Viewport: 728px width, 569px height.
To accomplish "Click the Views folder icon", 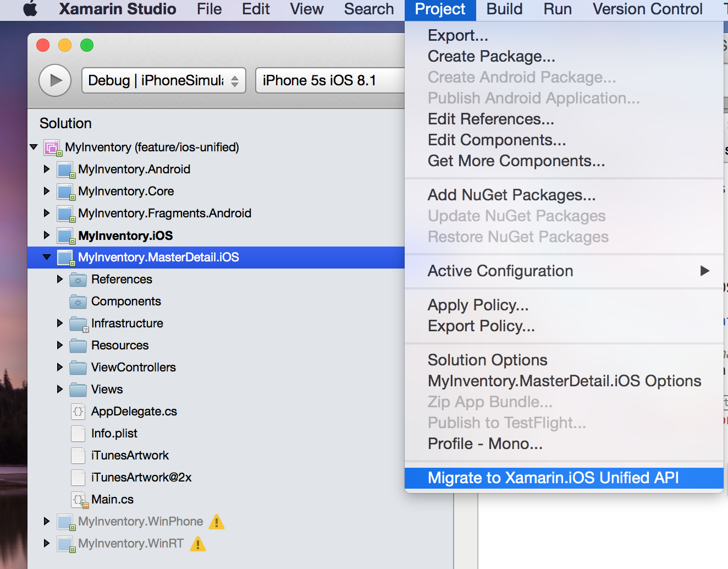I will click(x=78, y=390).
